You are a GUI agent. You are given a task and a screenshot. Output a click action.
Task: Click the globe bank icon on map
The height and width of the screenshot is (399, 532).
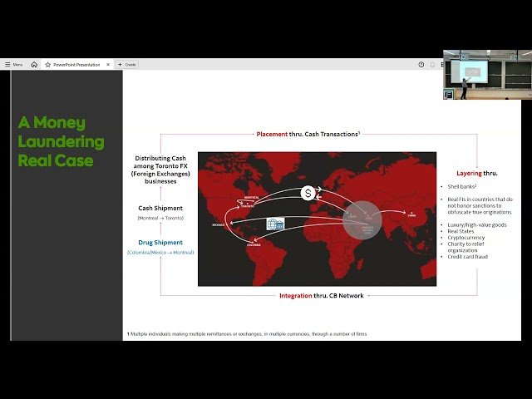click(x=275, y=224)
